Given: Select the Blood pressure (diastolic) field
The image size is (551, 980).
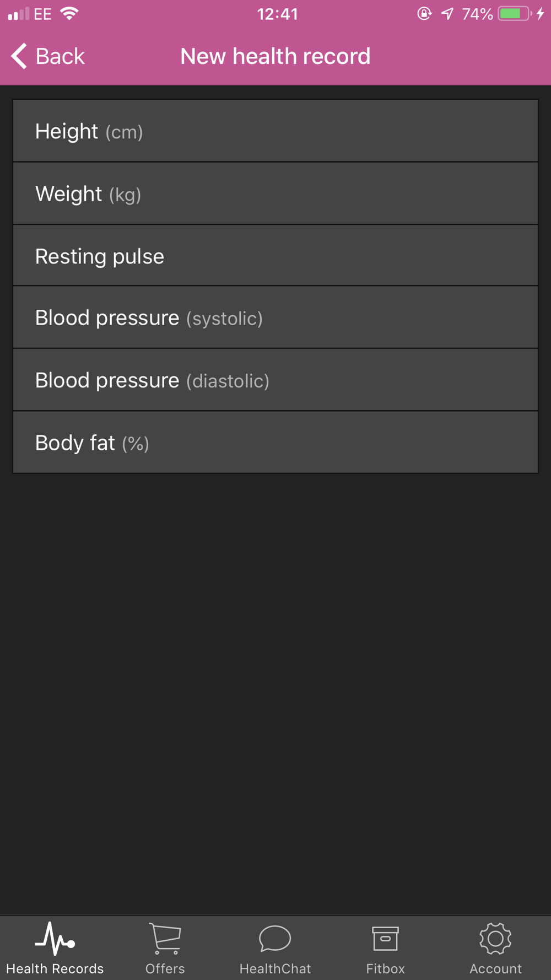Looking at the screenshot, I should click(275, 380).
